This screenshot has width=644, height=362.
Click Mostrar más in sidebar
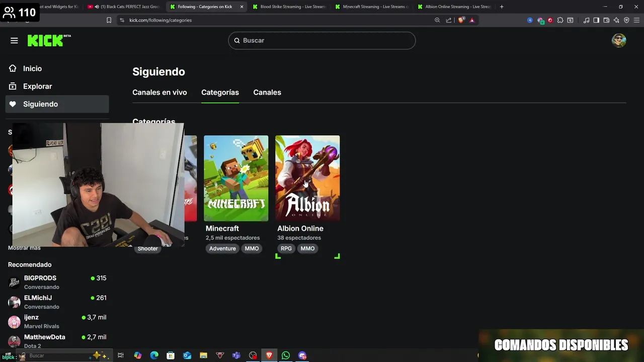(24, 248)
